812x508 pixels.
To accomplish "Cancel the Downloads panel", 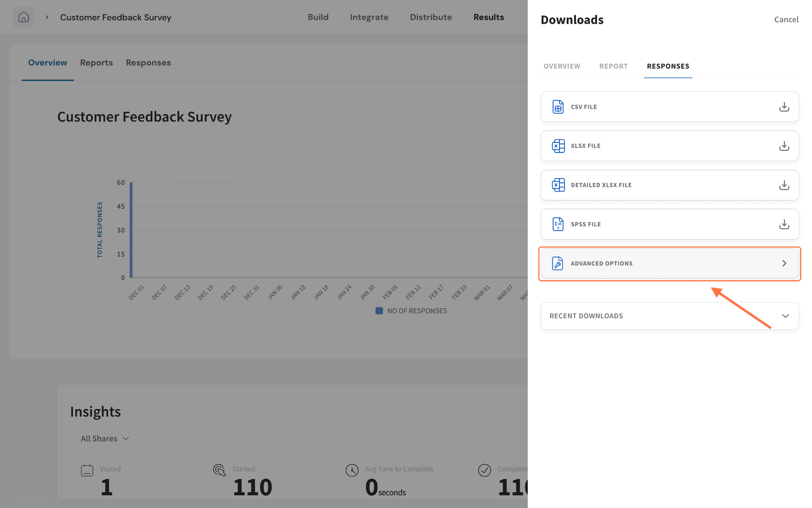I will [786, 19].
